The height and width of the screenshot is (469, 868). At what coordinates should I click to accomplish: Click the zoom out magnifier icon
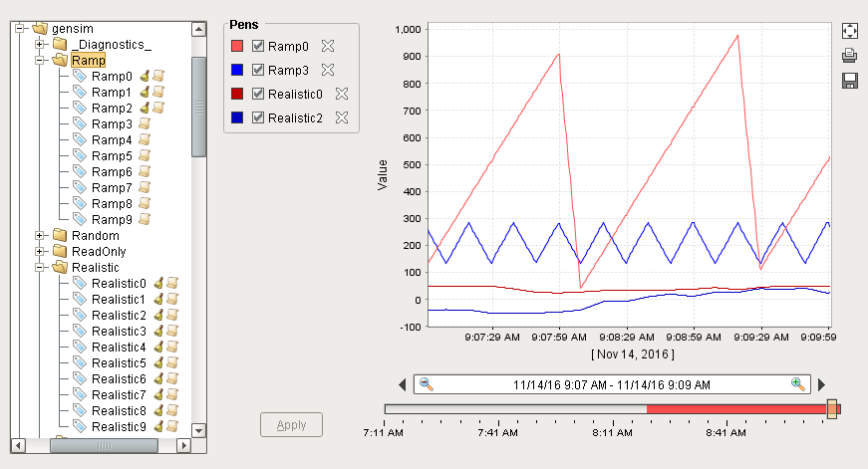[426, 383]
